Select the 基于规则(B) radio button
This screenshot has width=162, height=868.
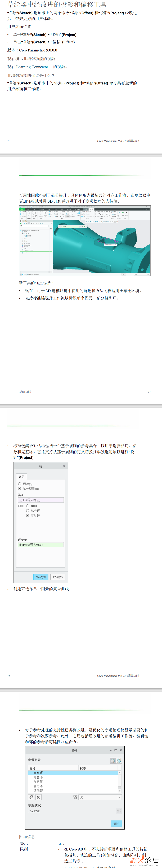coord(20,489)
